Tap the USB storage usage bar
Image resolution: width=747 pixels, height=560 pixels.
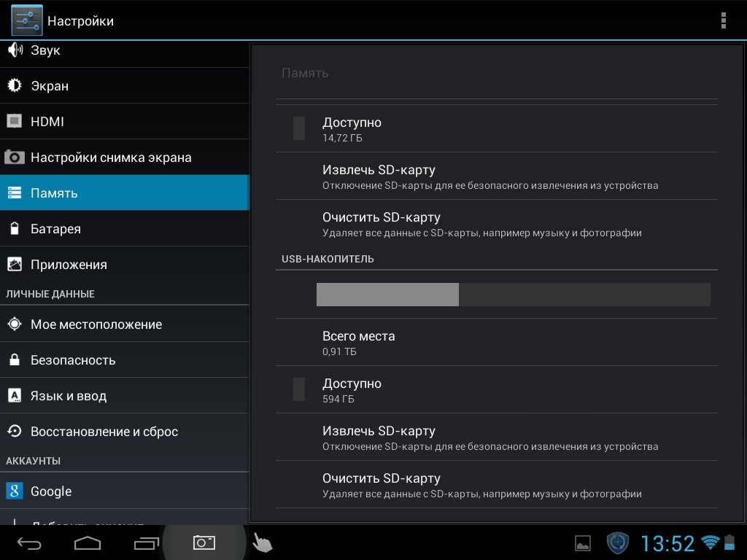click(513, 294)
